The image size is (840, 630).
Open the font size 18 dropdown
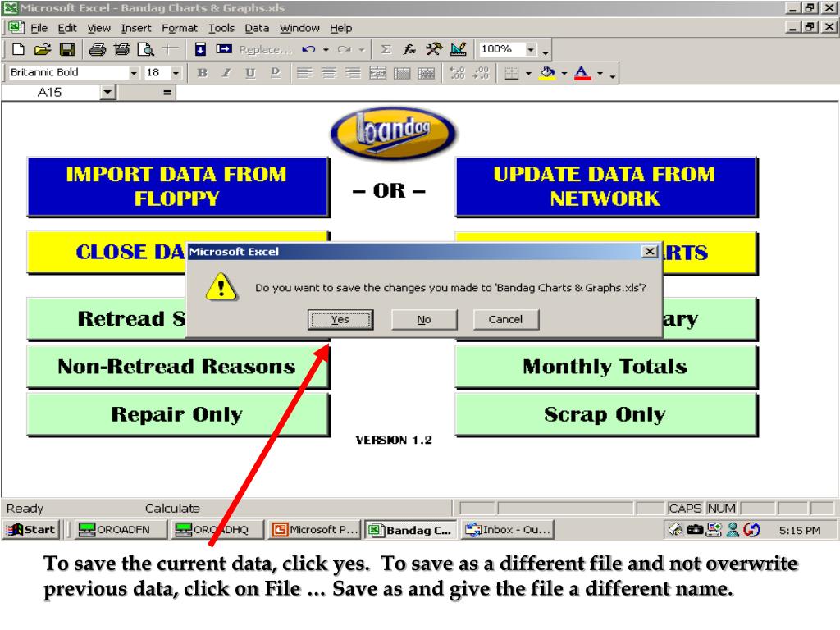[x=176, y=73]
